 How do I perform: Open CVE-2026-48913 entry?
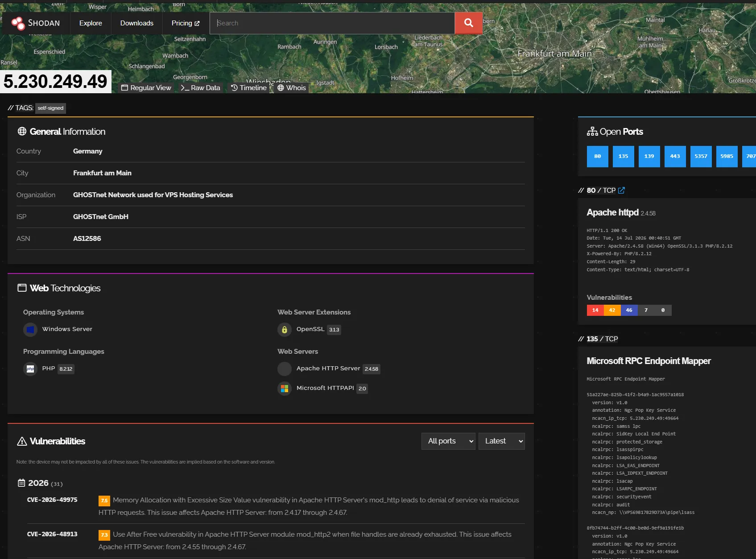(x=52, y=534)
